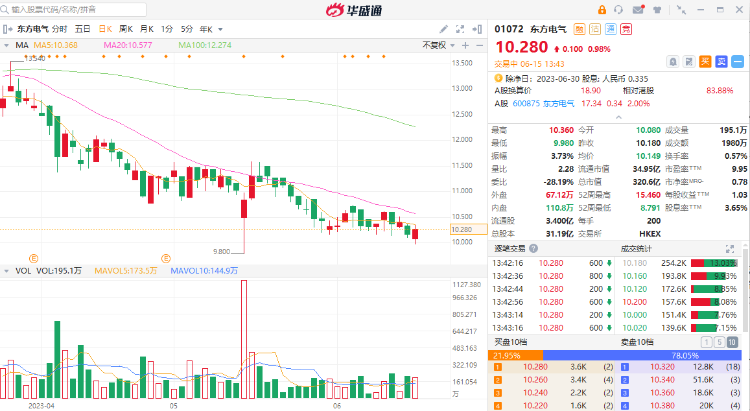Click the orange 融 margin badge

[579, 29]
